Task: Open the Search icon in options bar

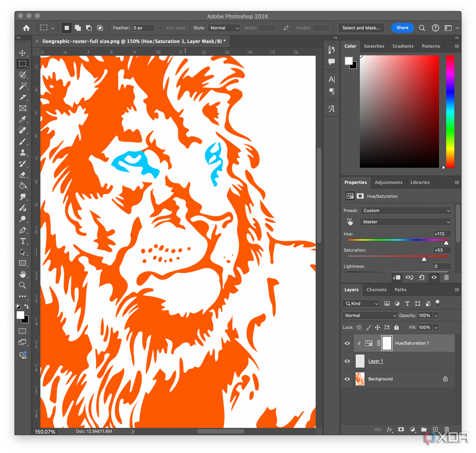Action: 422,28
